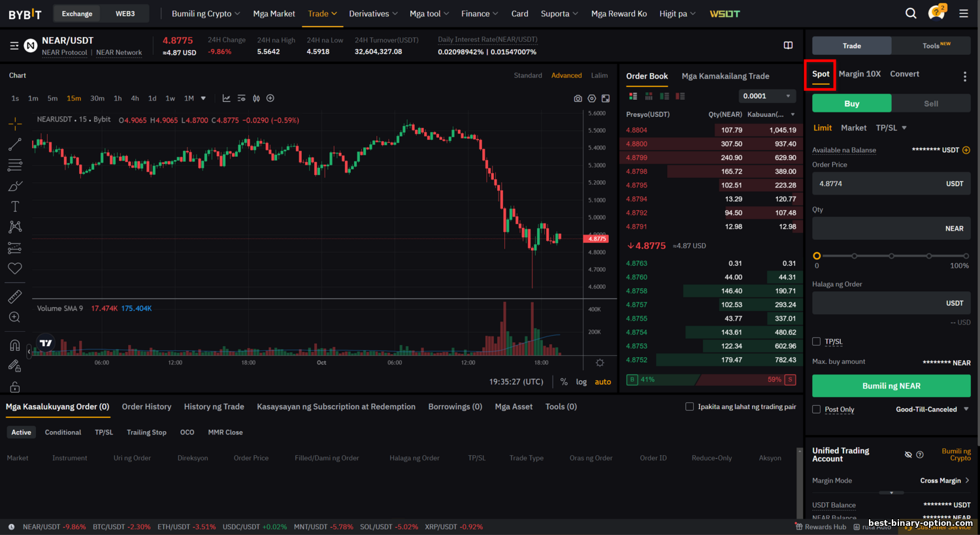Open the hamburger menu at top right
The image size is (980, 535).
tap(964, 13)
